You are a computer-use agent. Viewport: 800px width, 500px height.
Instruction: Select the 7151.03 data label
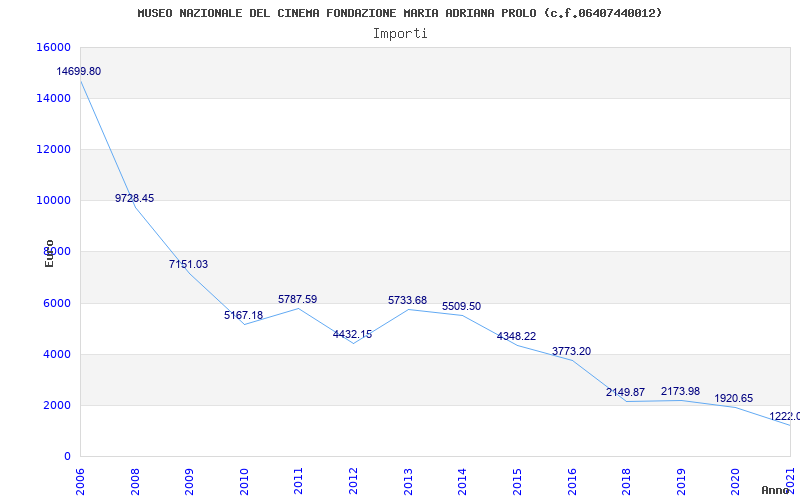pyautogui.click(x=188, y=264)
